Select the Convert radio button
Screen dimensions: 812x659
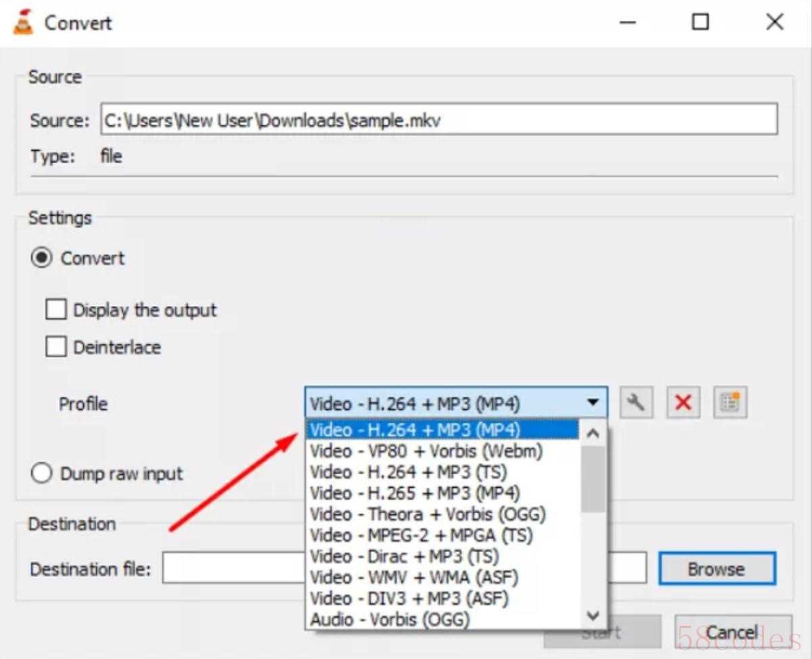pyautogui.click(x=42, y=258)
